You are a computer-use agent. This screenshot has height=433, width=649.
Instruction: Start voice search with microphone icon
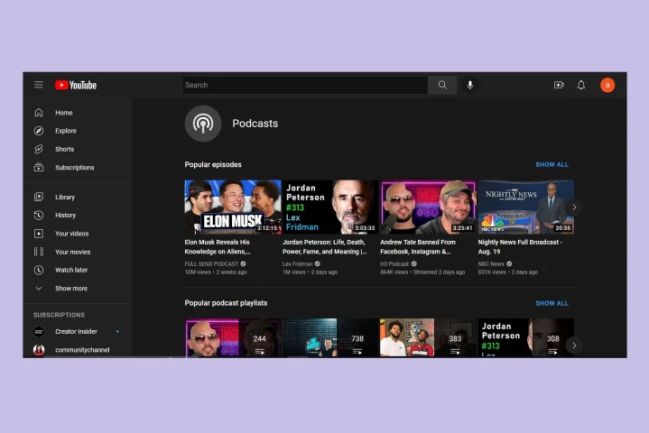click(x=470, y=85)
